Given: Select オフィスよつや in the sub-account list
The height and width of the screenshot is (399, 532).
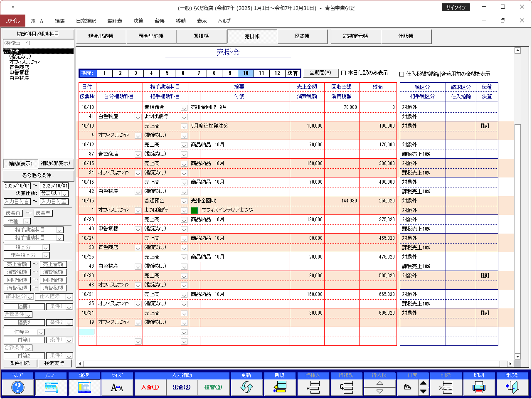Looking at the screenshot, I should pyautogui.click(x=25, y=62).
